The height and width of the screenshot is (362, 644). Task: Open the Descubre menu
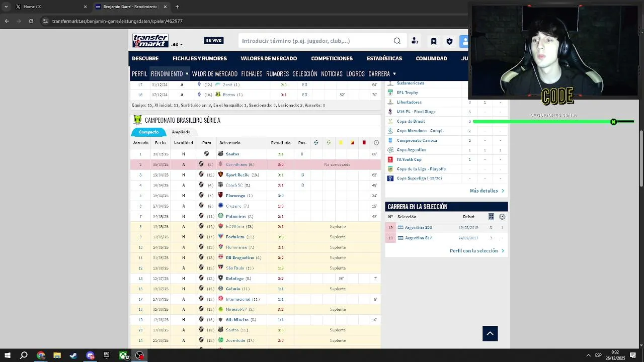145,58
